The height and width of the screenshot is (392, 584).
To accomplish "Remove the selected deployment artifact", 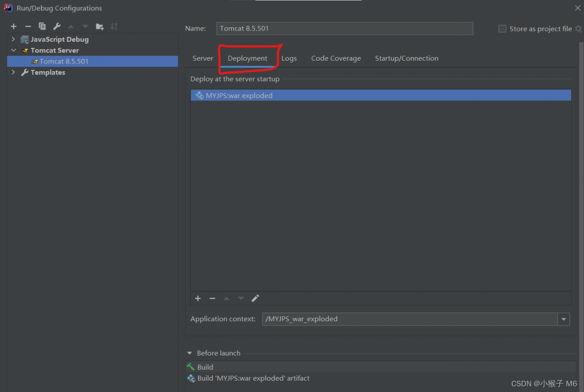I will tap(212, 298).
